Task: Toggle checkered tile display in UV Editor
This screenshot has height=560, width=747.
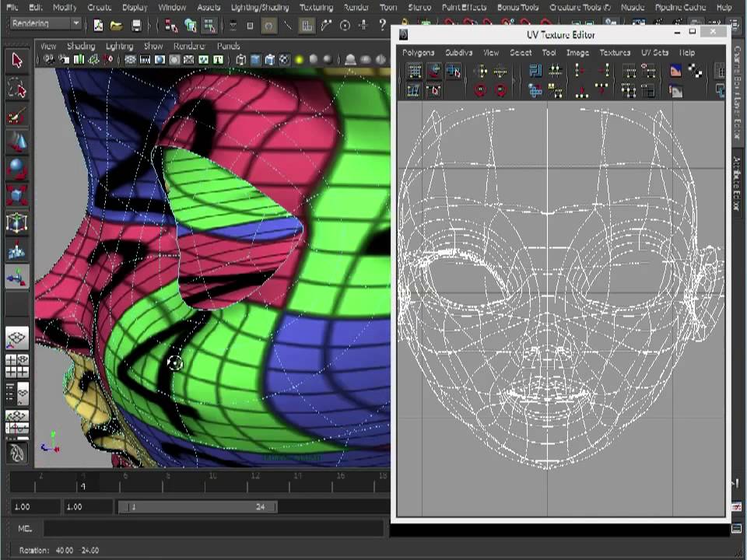Action: click(x=695, y=72)
